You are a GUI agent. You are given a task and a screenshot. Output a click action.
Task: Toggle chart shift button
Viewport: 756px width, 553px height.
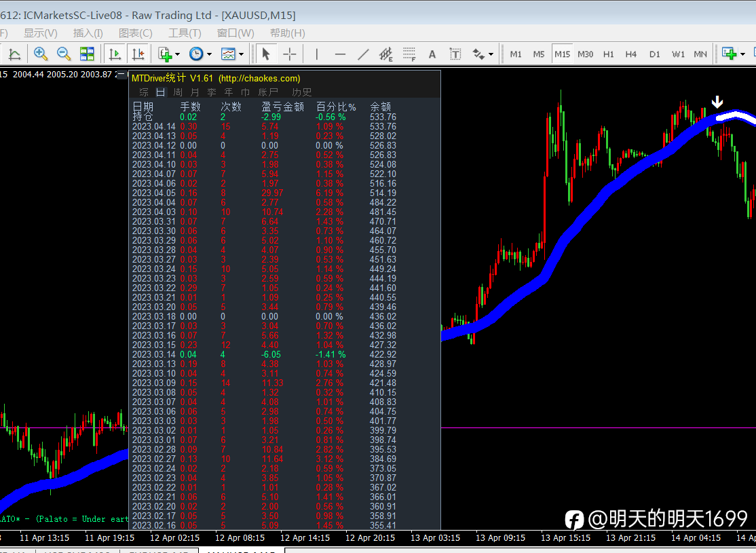click(x=138, y=54)
